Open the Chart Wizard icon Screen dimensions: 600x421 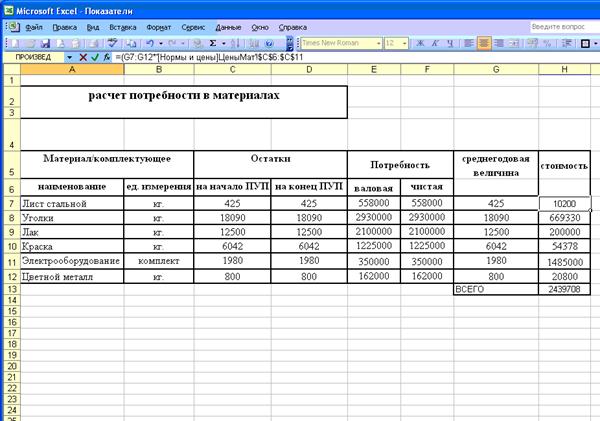point(254,43)
